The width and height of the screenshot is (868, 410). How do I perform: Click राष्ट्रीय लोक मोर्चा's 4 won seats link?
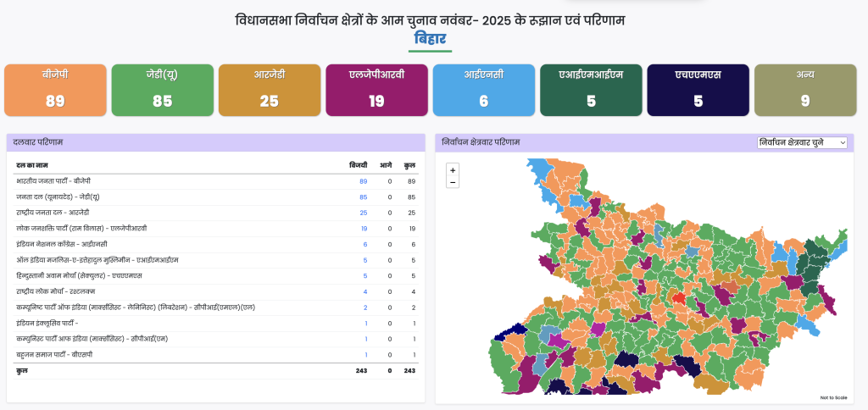(364, 292)
